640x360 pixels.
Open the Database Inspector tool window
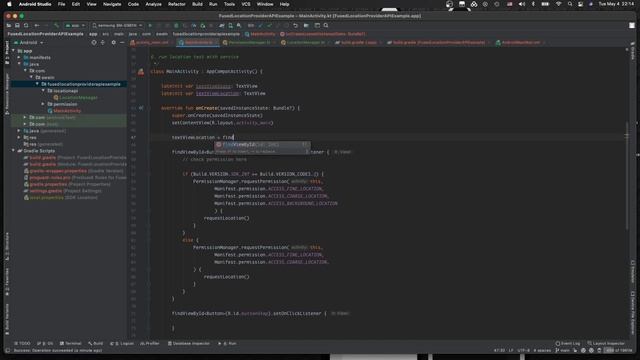(188, 344)
